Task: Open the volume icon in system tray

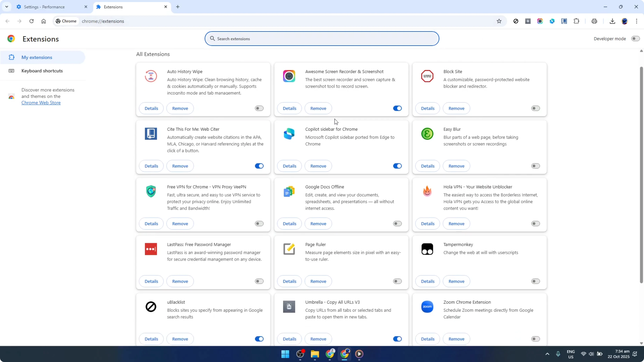Action: [x=591, y=354]
